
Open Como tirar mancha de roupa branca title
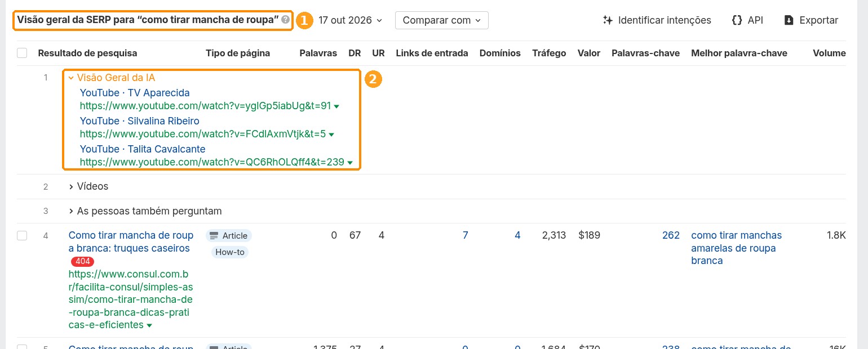point(131,241)
